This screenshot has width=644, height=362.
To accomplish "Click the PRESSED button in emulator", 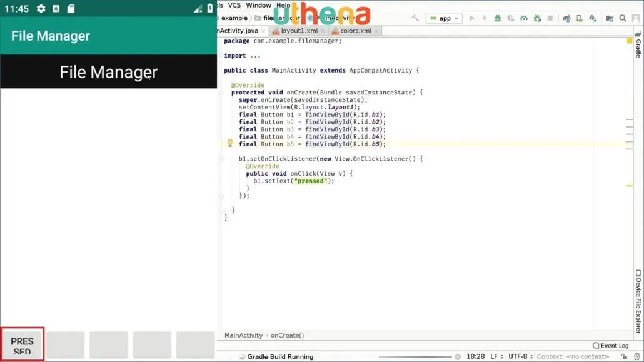I will click(x=22, y=344).
